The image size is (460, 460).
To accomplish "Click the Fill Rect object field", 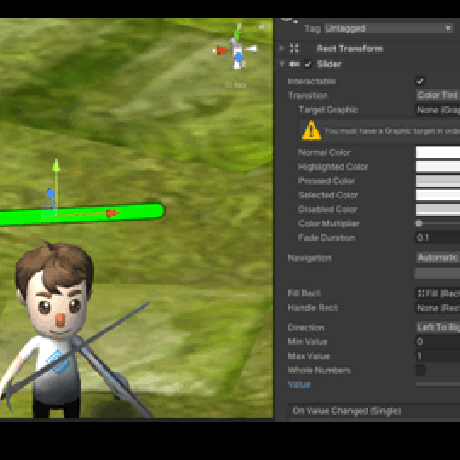I will pos(438,293).
